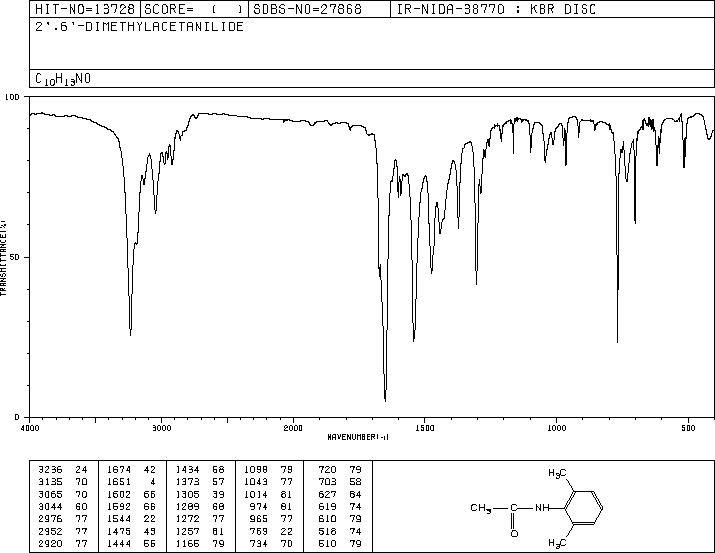715x553 pixels.
Task: Click the compound name 2',6'-DIMETHYLACETANILIDE
Action: click(139, 27)
